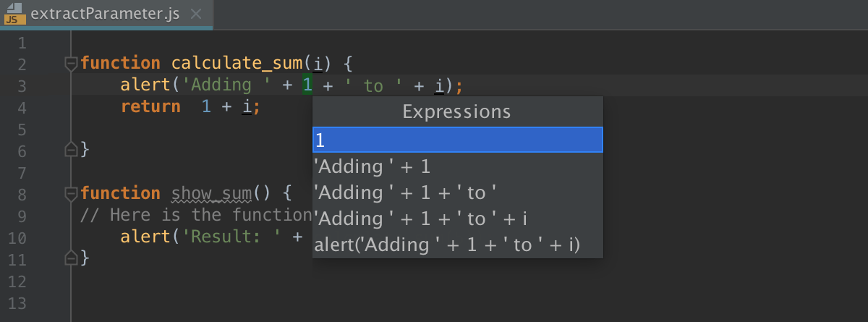
Task: Close the extractParameter.js tab
Action: click(196, 14)
